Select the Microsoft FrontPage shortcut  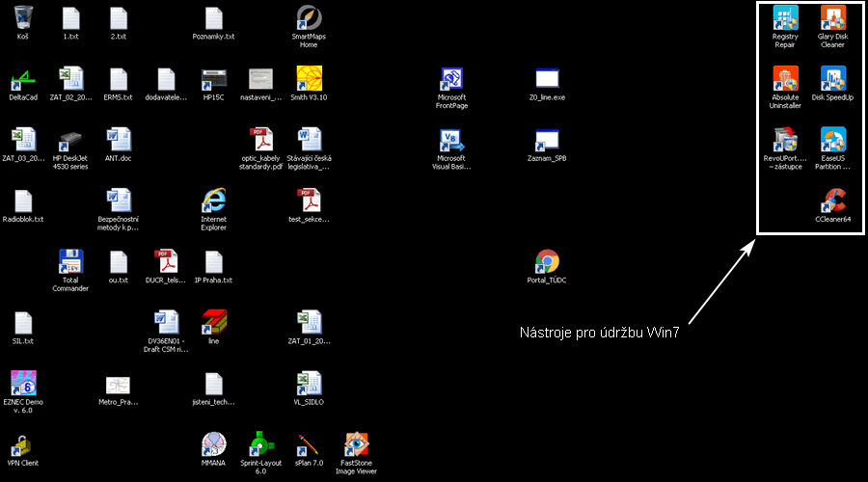pos(451,79)
